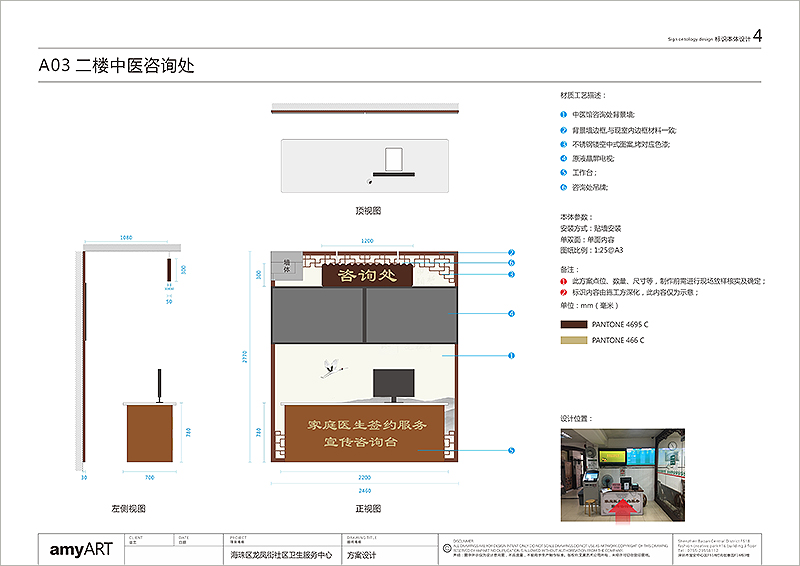Click legend bullet 6 beside 咨询处吊牌
The image size is (800, 566).
[x=563, y=187]
